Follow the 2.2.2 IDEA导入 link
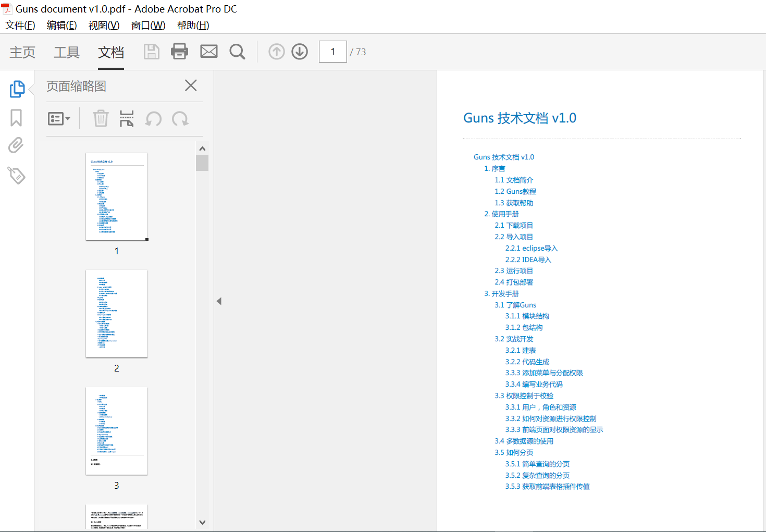Screen dimensions: 766x532 click(x=528, y=259)
